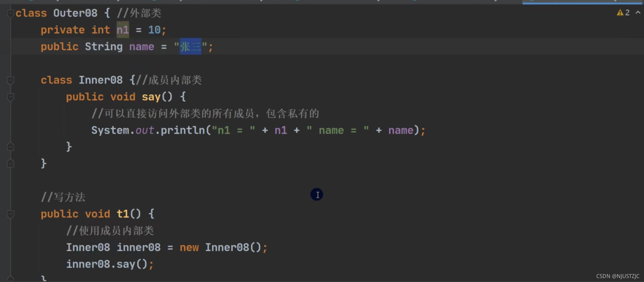Collapse the t1() method fold marker

[x=10, y=214]
